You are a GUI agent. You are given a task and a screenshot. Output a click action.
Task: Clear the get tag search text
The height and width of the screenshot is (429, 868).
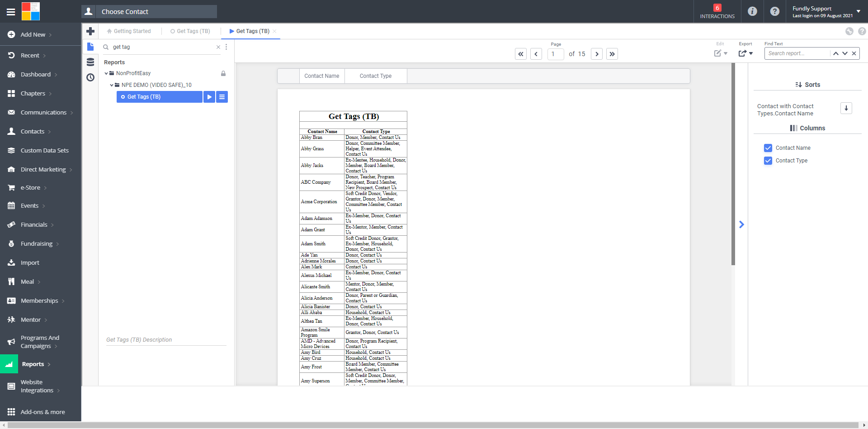click(218, 47)
